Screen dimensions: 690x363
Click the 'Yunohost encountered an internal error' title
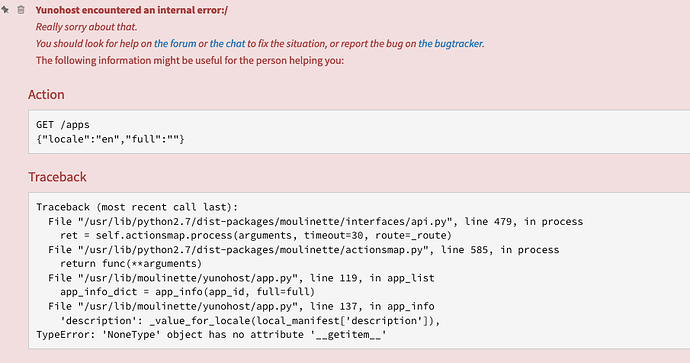(x=132, y=10)
